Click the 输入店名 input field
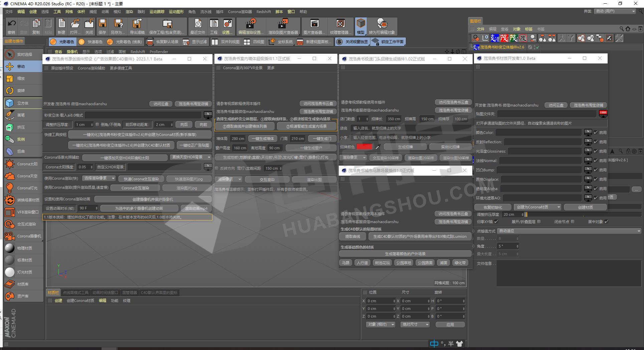Screen dimensions: 644x350 pyautogui.click(x=411, y=128)
